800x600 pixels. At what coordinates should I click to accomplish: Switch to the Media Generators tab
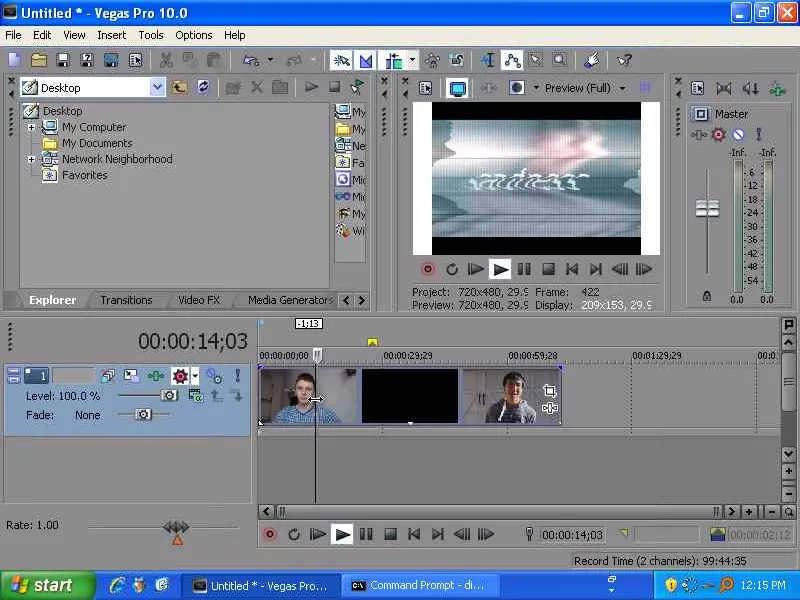pos(290,300)
